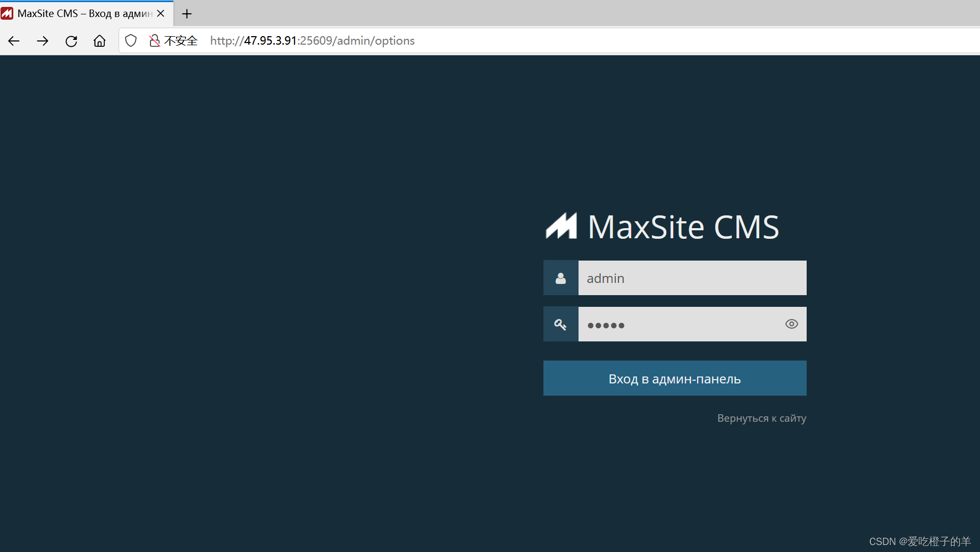980x552 pixels.
Task: Click the key icon beside the password field
Action: [x=560, y=324]
